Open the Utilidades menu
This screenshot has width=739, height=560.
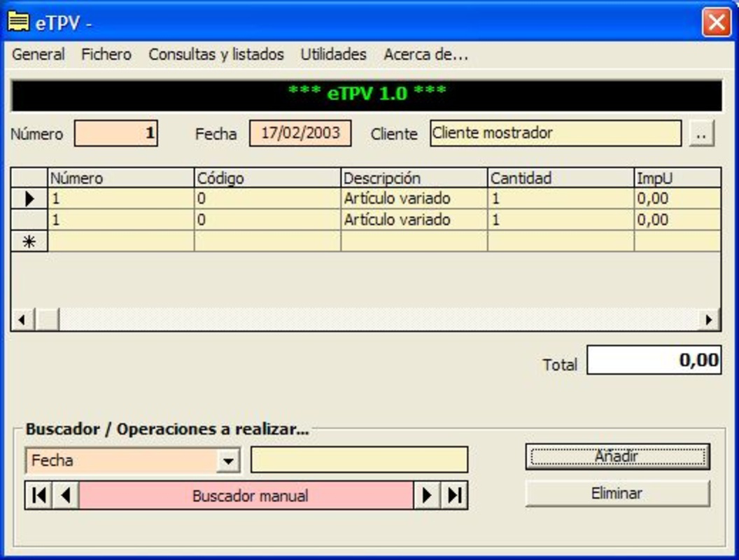(x=333, y=53)
